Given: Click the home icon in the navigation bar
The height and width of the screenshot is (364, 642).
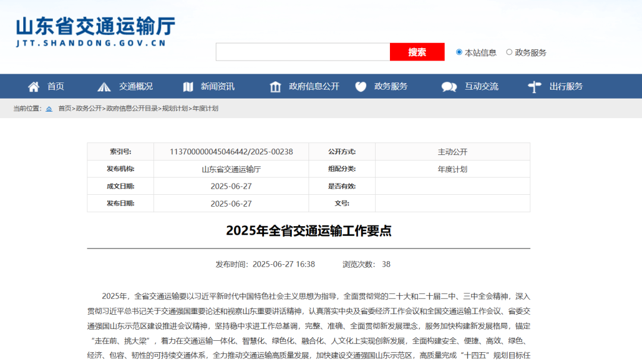Looking at the screenshot, I should [33, 86].
